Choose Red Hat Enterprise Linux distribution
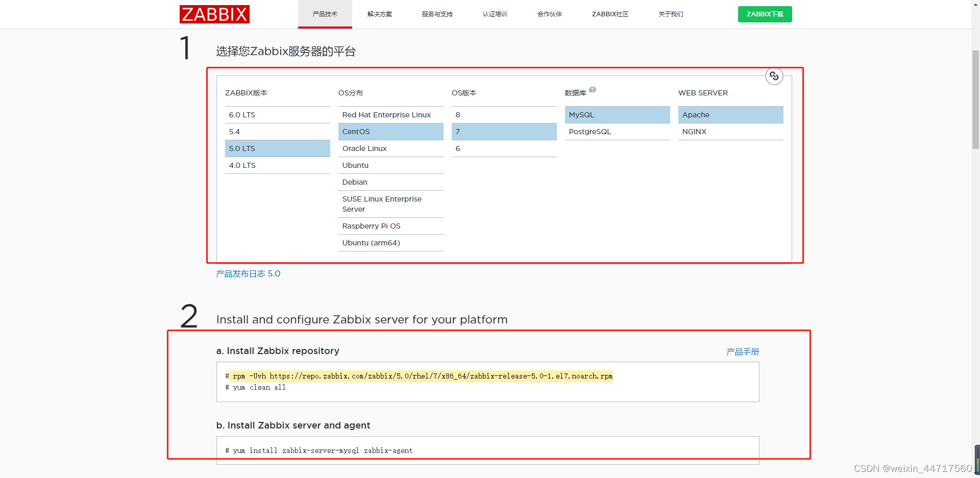Image resolution: width=980 pixels, height=478 pixels. pos(391,115)
